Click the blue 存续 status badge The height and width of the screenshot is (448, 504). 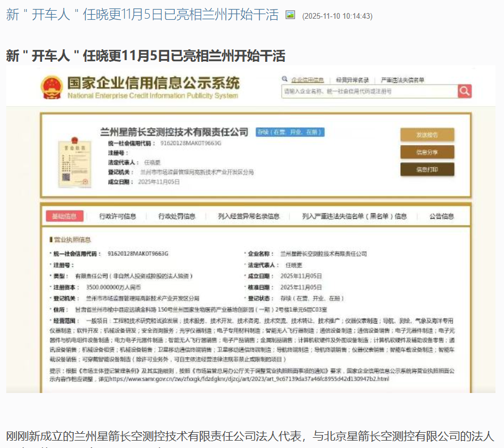pyautogui.click(x=290, y=132)
